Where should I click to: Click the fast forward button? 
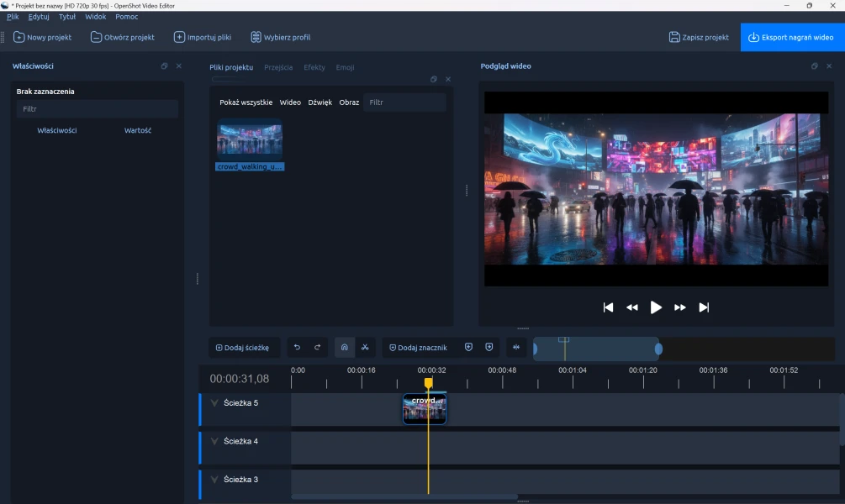(x=680, y=307)
